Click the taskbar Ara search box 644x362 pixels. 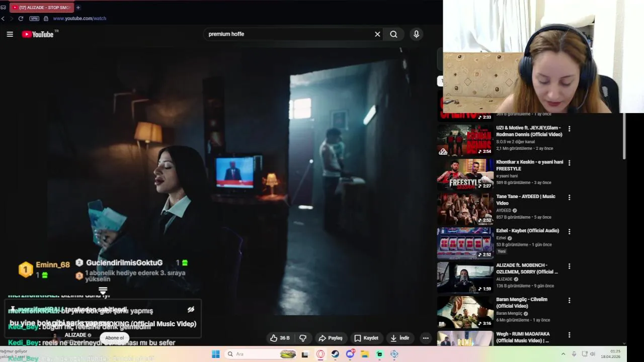click(261, 354)
